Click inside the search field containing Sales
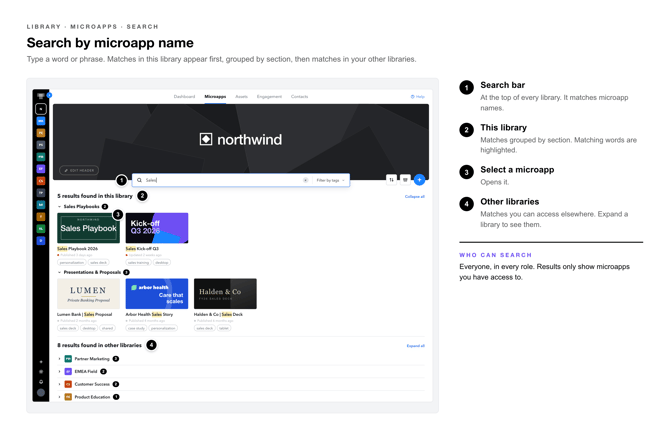The height and width of the screenshot is (430, 670). 222,180
